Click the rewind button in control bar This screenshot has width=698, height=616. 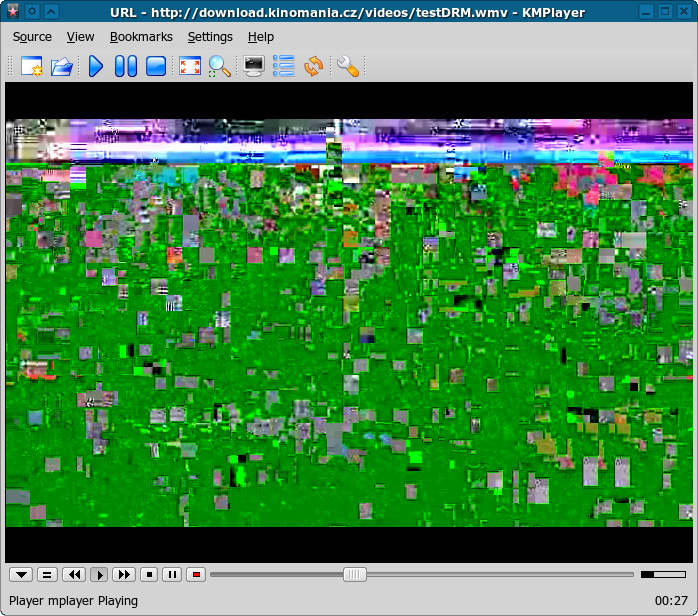pos(74,575)
